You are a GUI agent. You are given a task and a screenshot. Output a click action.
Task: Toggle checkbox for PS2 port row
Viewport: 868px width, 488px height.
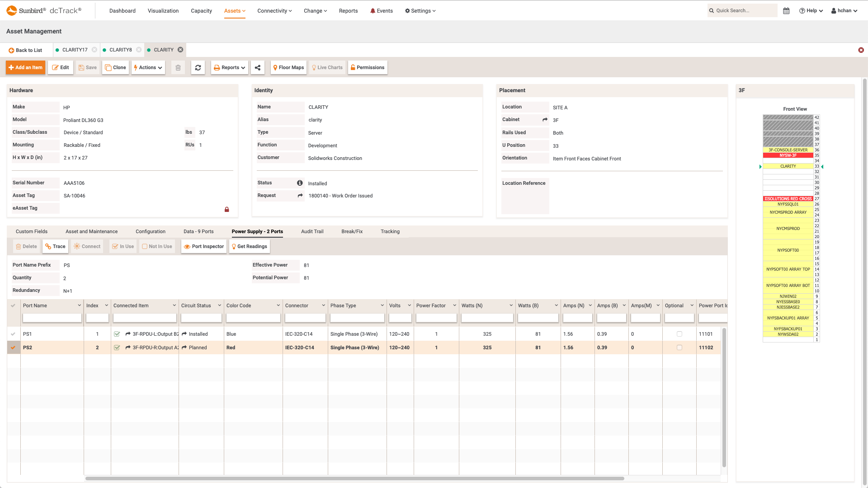click(13, 347)
